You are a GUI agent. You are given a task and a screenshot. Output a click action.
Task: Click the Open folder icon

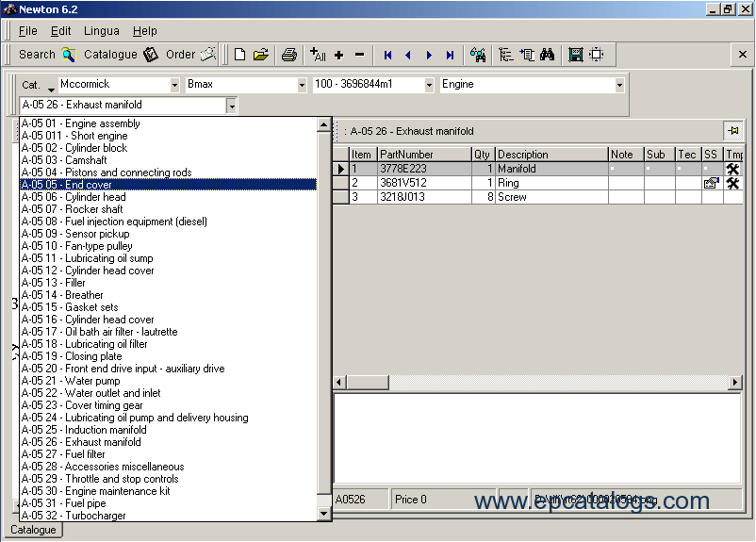coord(261,55)
